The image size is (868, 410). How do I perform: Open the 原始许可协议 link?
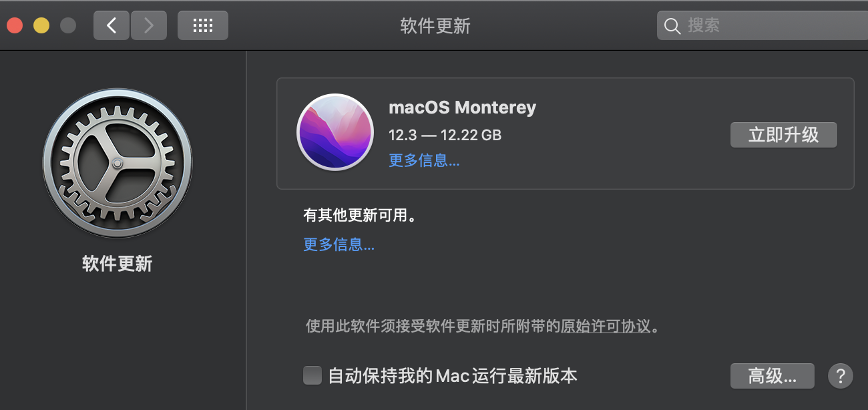point(605,327)
